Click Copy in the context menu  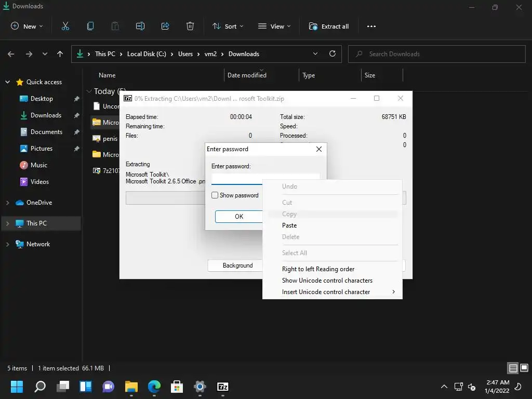click(x=332, y=214)
